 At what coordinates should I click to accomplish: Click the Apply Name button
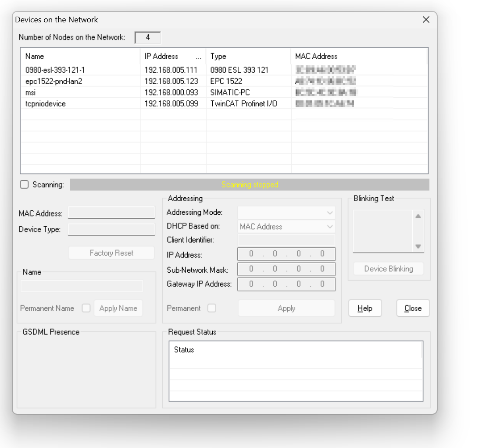(118, 308)
